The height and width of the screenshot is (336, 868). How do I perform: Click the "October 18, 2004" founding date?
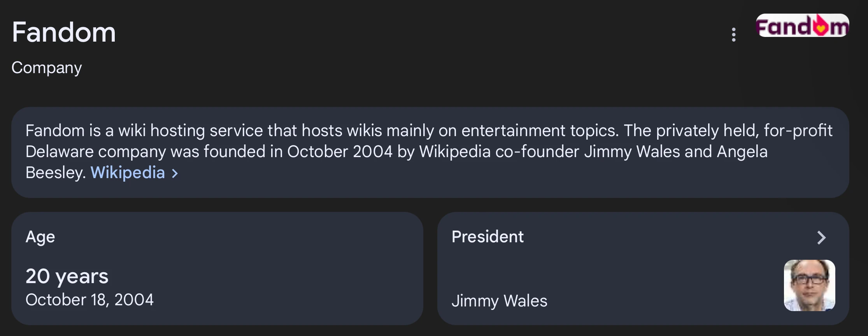(x=89, y=300)
